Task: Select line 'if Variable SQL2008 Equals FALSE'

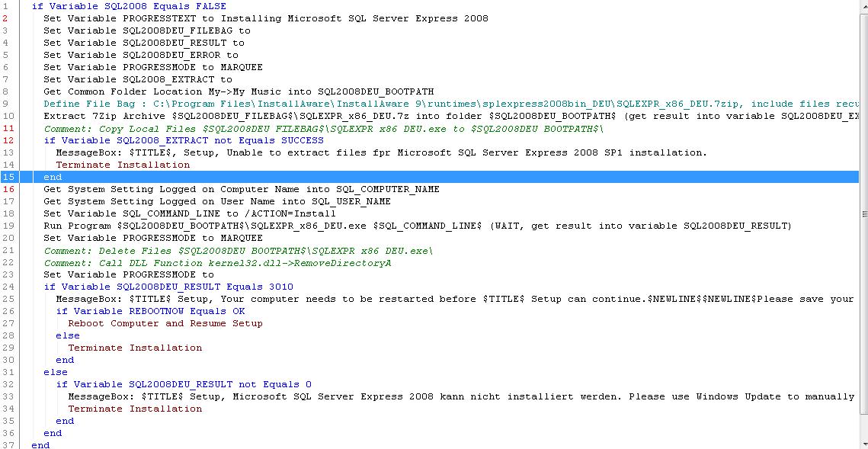Action: coord(129,6)
